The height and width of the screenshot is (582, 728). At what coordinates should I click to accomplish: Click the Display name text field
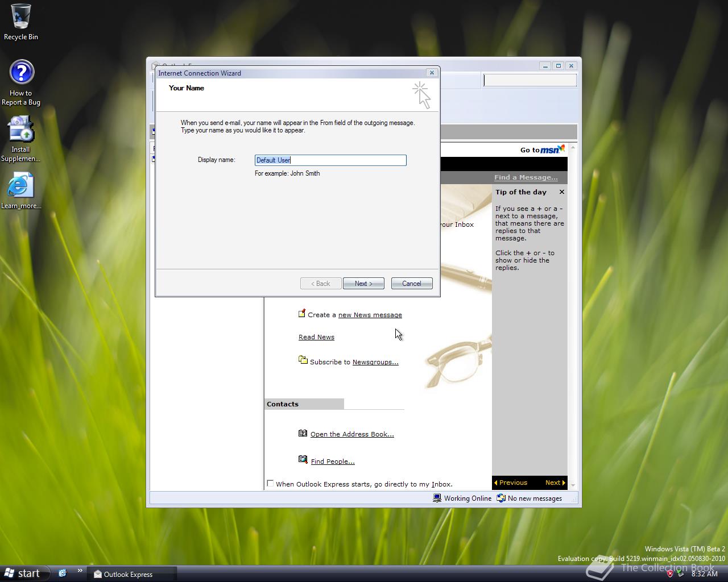pos(330,160)
